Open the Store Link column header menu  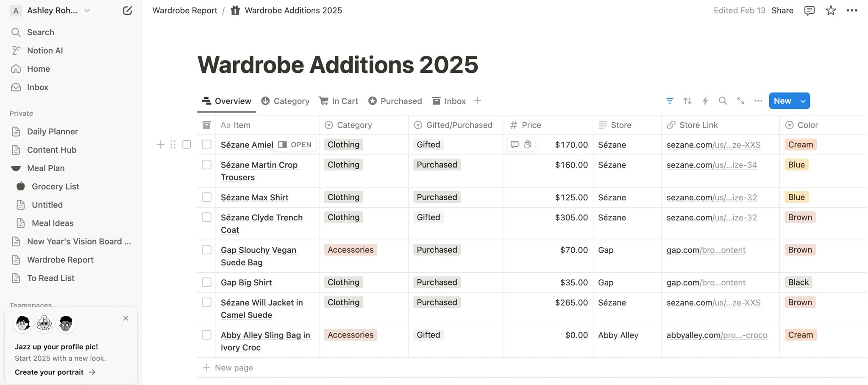(721, 125)
